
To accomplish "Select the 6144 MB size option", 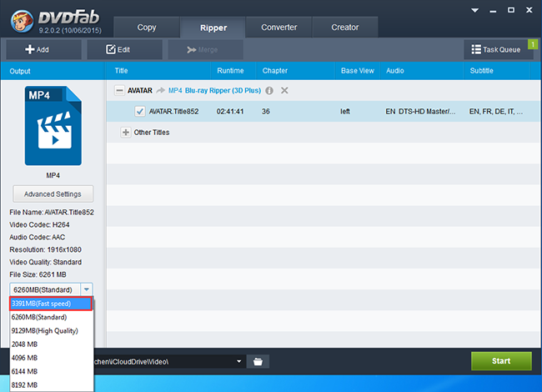I will 52,371.
